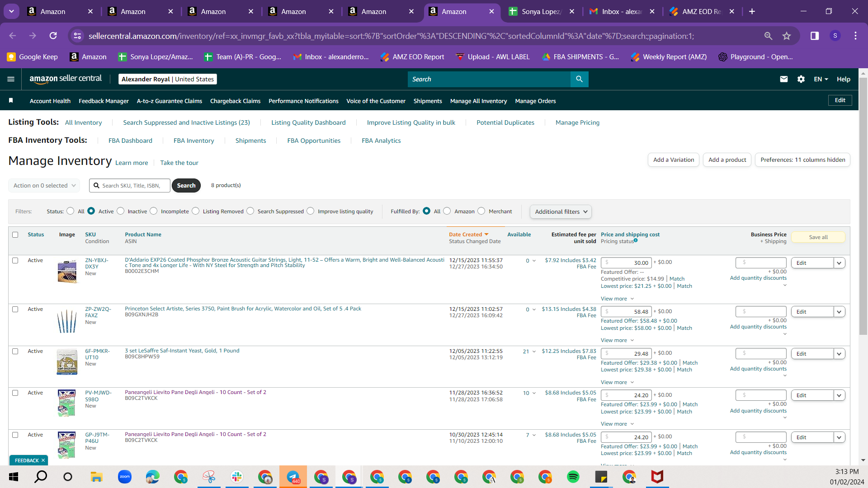Open the Seller Central hamburger menu
The image size is (868, 488).
(x=11, y=79)
